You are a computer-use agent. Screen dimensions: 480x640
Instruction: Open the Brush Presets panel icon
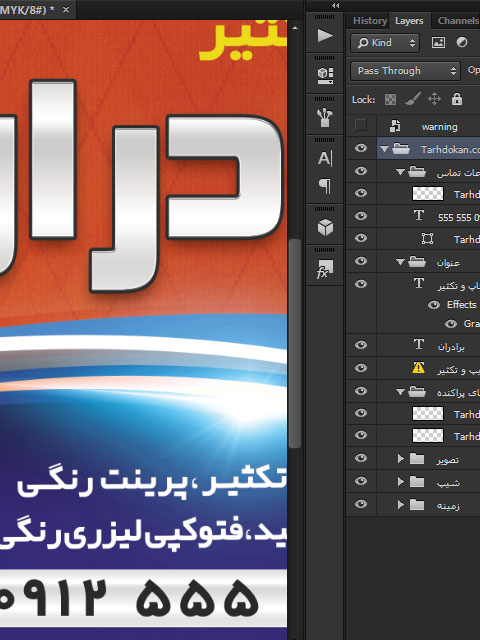[x=325, y=117]
